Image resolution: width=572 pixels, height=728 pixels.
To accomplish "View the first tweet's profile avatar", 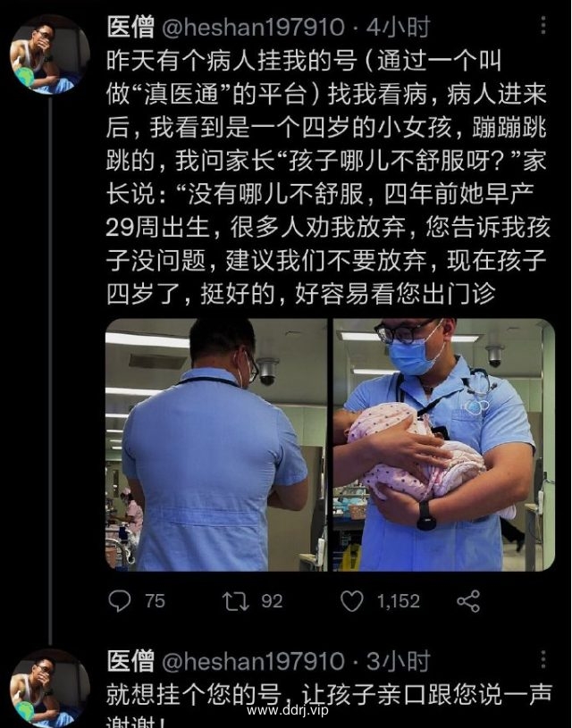I will point(50,54).
